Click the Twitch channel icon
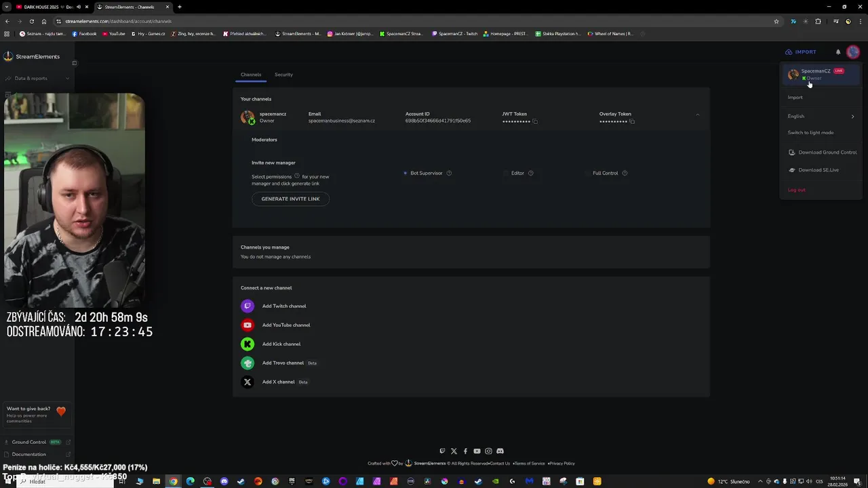 (x=248, y=306)
